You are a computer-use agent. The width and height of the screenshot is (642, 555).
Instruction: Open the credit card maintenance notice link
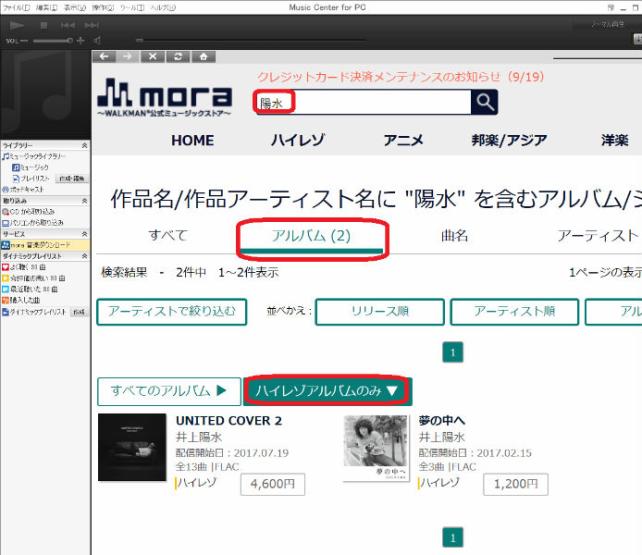click(x=400, y=77)
